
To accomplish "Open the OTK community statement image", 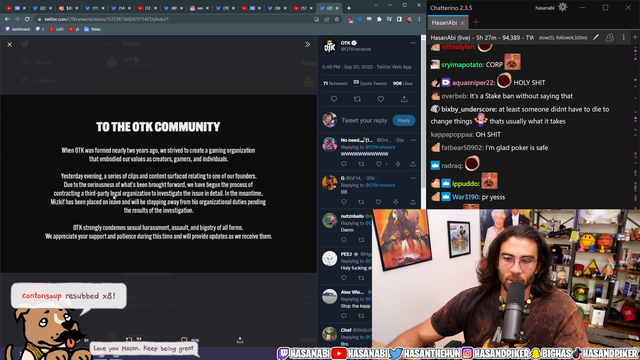I will 158,183.
